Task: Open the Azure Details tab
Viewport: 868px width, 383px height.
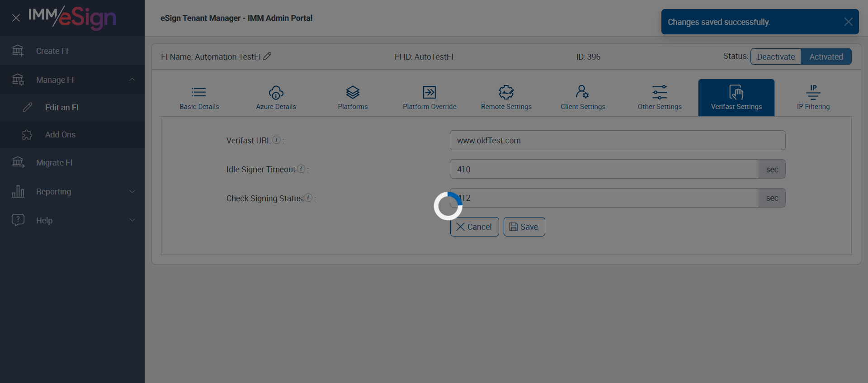Action: tap(276, 98)
